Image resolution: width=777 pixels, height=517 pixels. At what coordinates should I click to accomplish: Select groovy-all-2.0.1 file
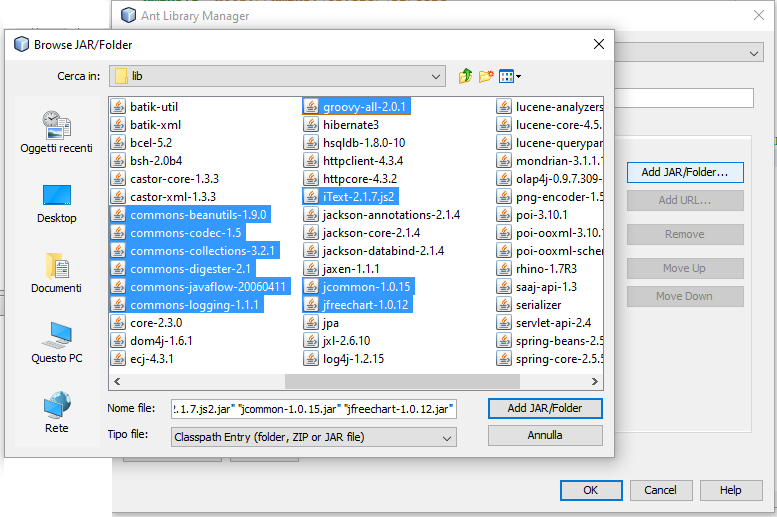pos(356,107)
